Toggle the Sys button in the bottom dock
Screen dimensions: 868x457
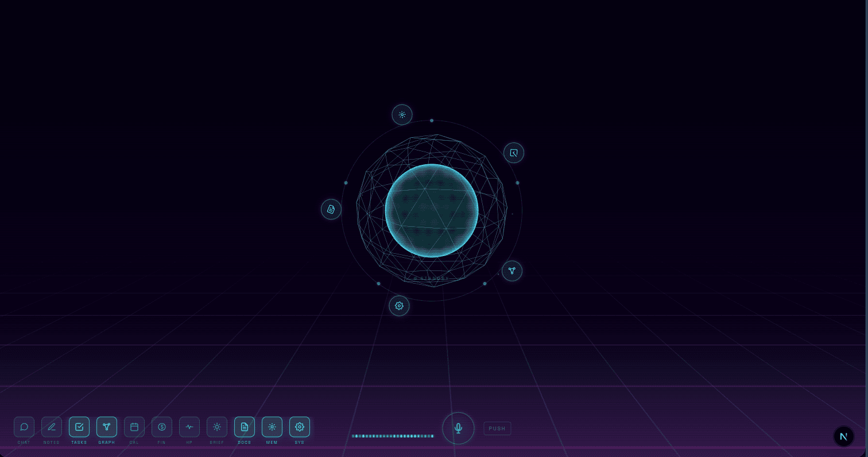point(300,427)
